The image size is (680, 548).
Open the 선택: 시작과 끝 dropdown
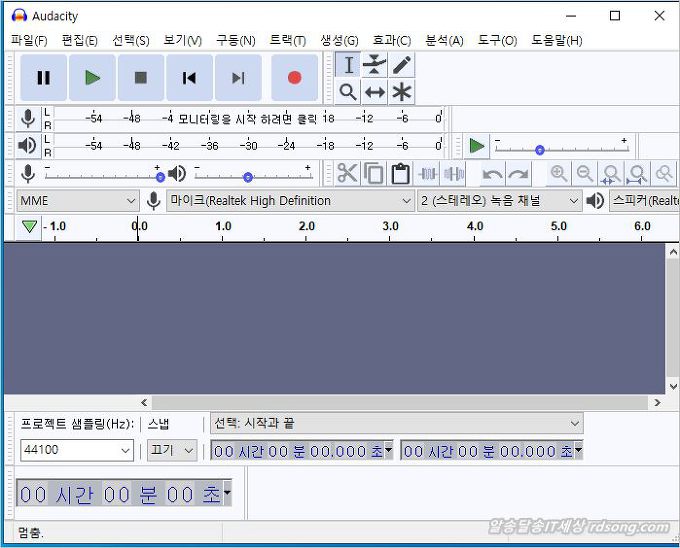[x=397, y=423]
